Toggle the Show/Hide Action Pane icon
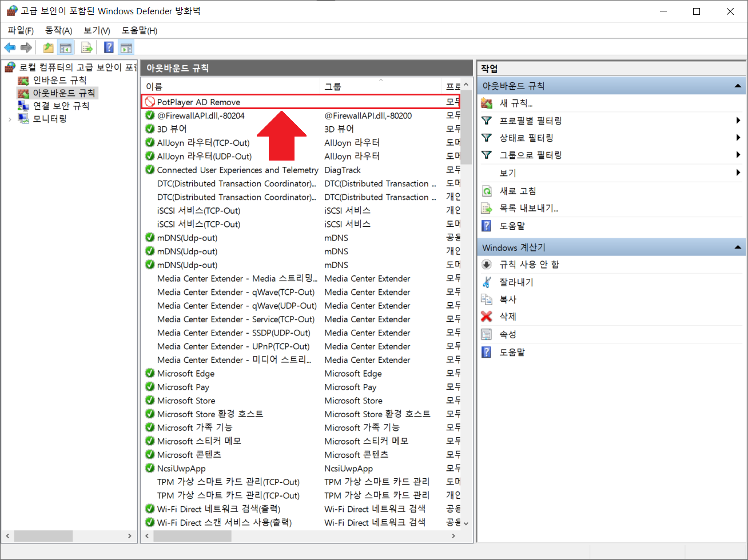 (x=126, y=48)
